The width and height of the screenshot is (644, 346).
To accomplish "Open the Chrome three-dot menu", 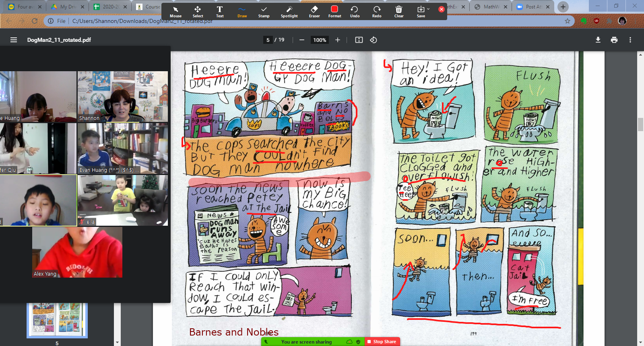I will [x=636, y=21].
